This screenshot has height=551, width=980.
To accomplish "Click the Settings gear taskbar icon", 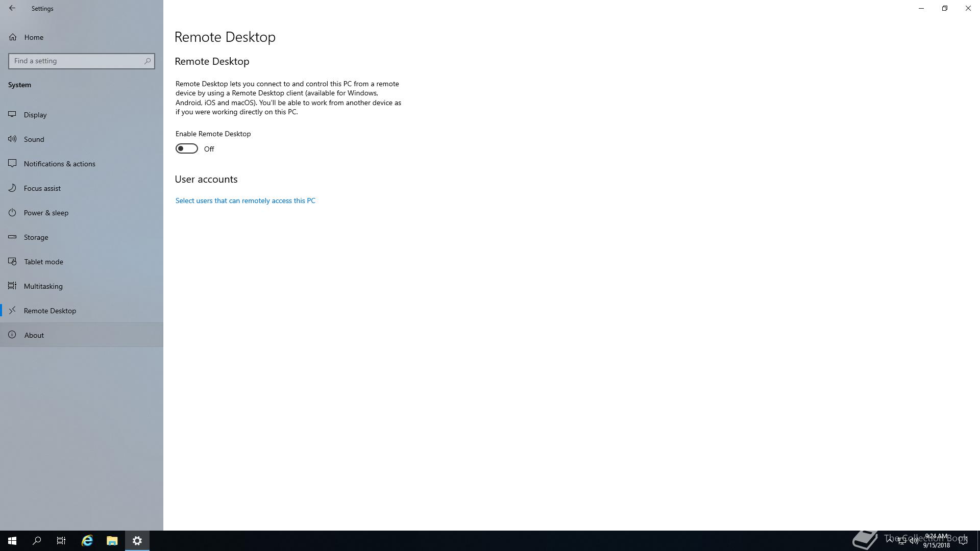I will [137, 541].
